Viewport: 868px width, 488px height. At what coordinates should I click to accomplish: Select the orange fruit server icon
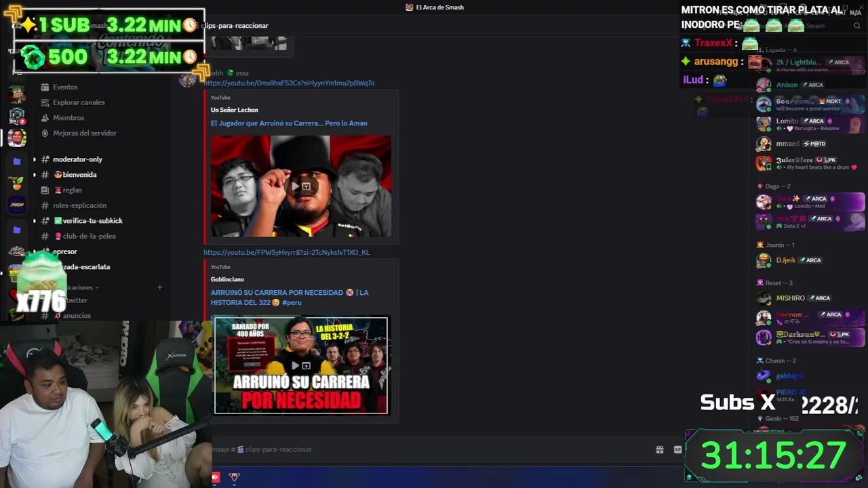17,183
